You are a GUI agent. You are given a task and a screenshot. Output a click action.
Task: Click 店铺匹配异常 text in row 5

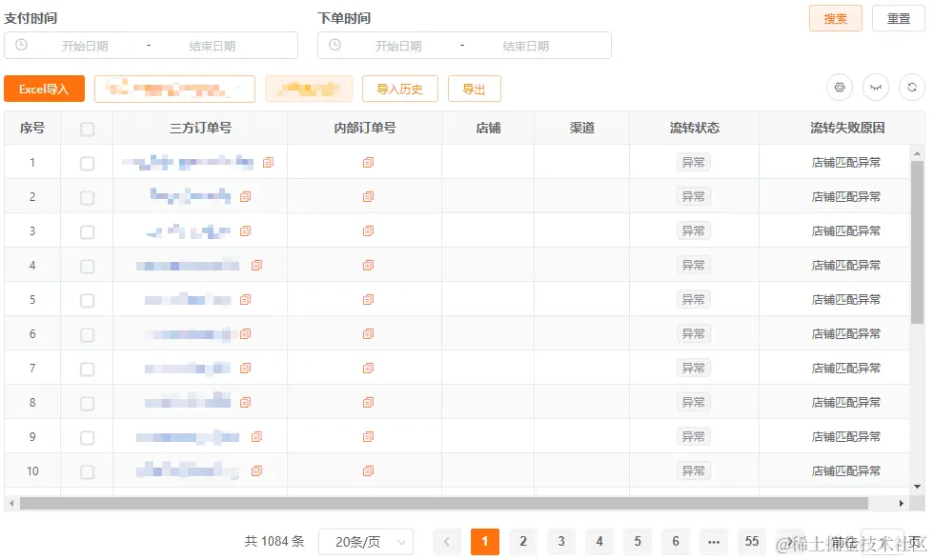(846, 299)
